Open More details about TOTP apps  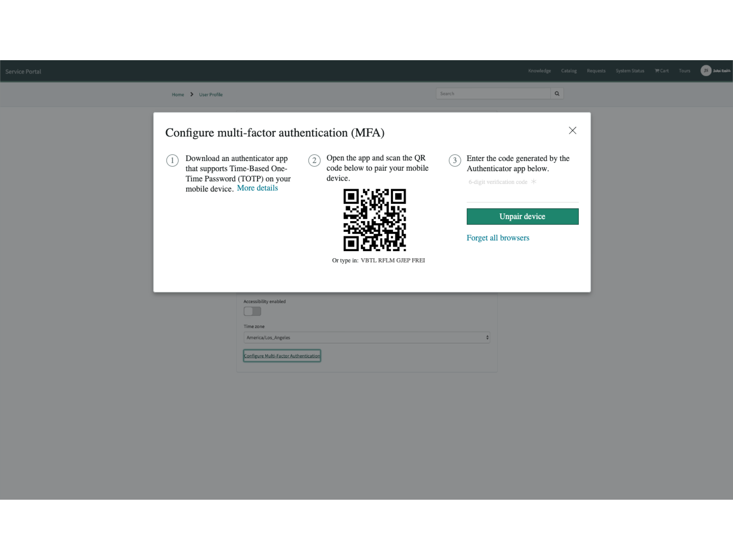[x=257, y=188]
